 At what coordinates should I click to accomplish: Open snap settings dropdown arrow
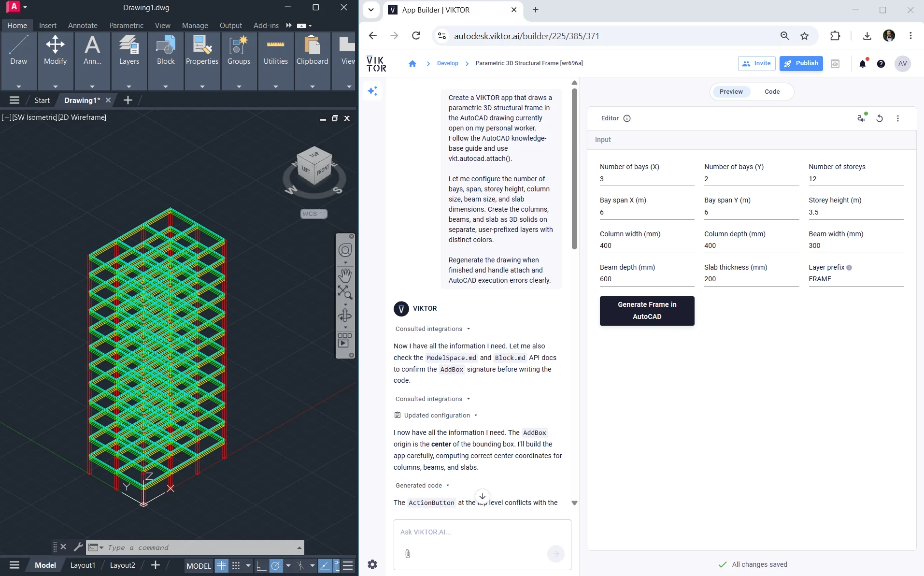(x=248, y=565)
